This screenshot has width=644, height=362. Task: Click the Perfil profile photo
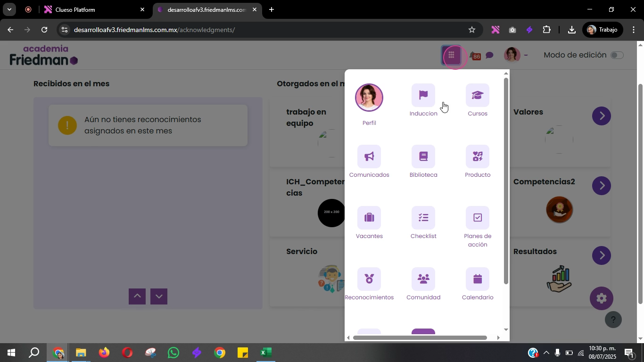click(x=369, y=98)
